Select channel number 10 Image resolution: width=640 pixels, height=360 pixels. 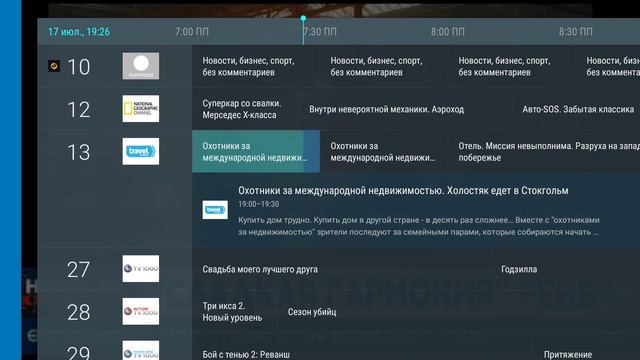click(x=78, y=67)
